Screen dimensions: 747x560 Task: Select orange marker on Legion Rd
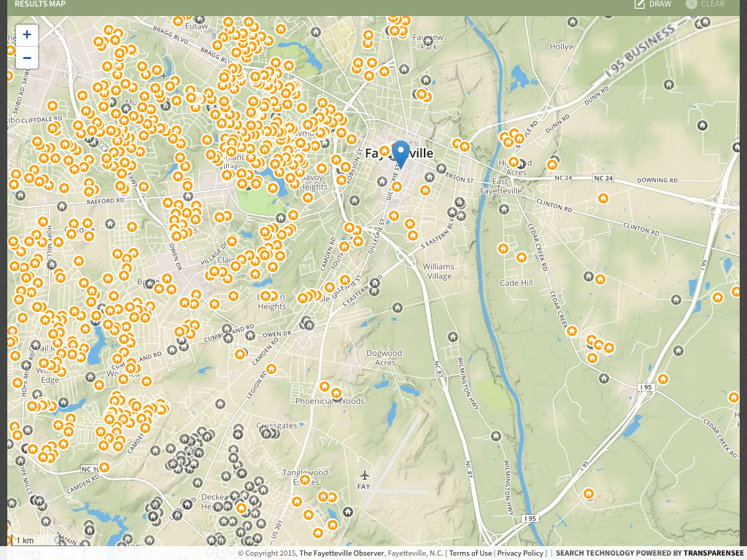271,369
